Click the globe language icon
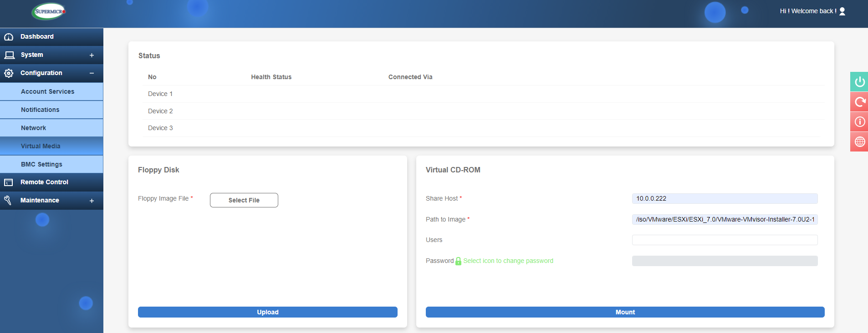Screen dimensions: 868x333 coord(859,142)
